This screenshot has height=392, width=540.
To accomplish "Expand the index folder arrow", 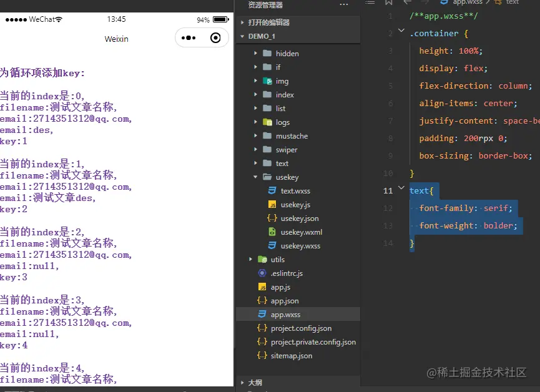I will click(x=255, y=94).
